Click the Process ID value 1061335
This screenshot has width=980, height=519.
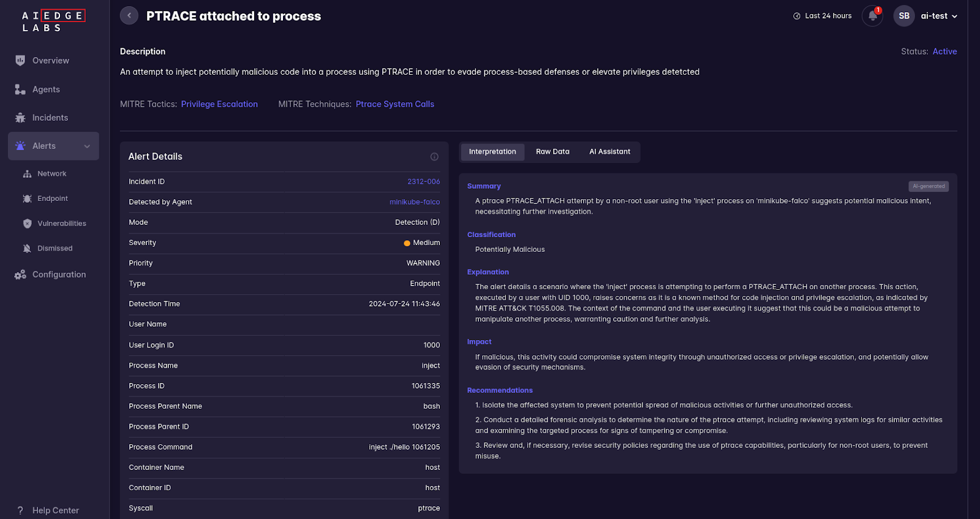(x=426, y=386)
